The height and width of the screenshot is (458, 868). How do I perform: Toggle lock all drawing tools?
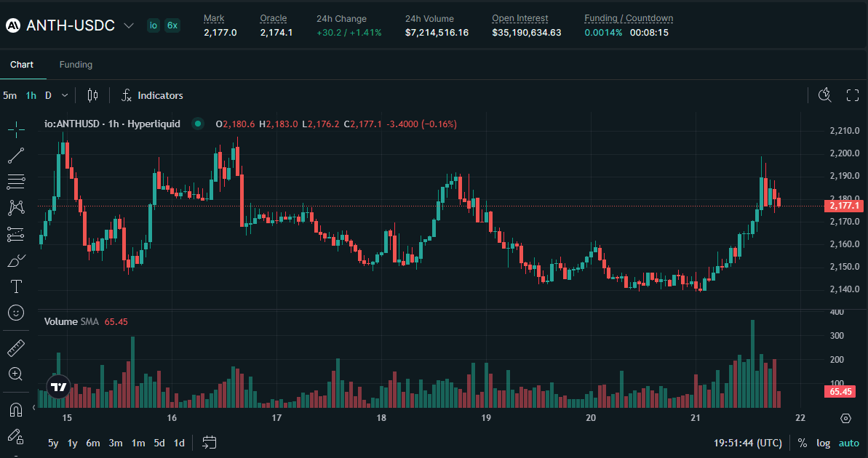16,437
